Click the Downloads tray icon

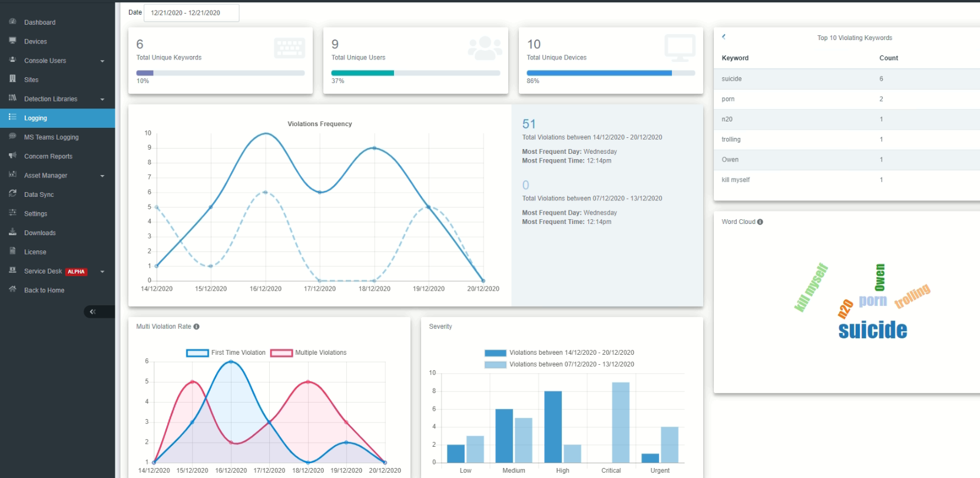coord(12,232)
